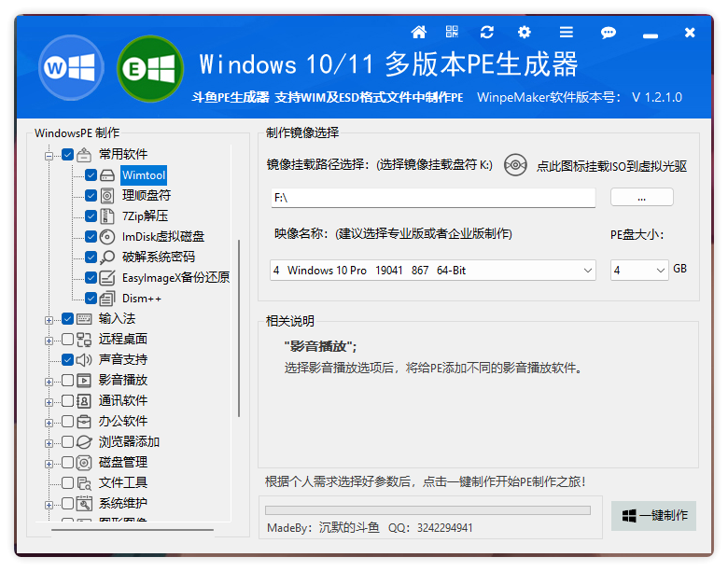Open settings gear icon

click(x=525, y=32)
